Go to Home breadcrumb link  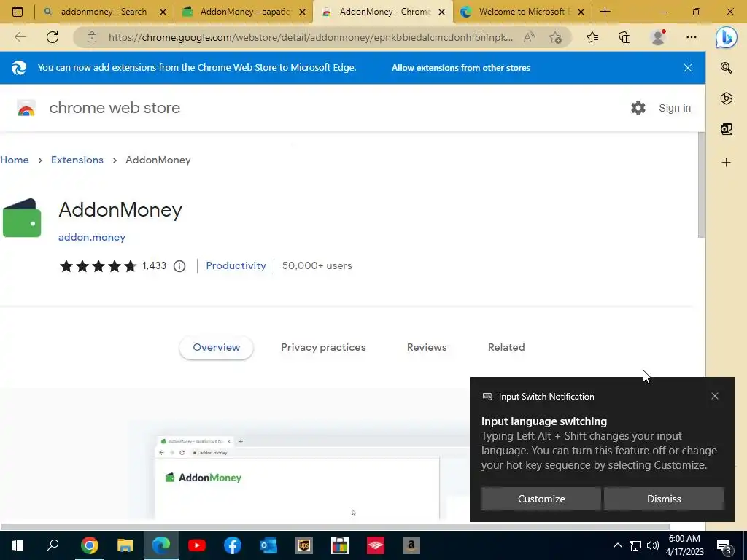(15, 160)
